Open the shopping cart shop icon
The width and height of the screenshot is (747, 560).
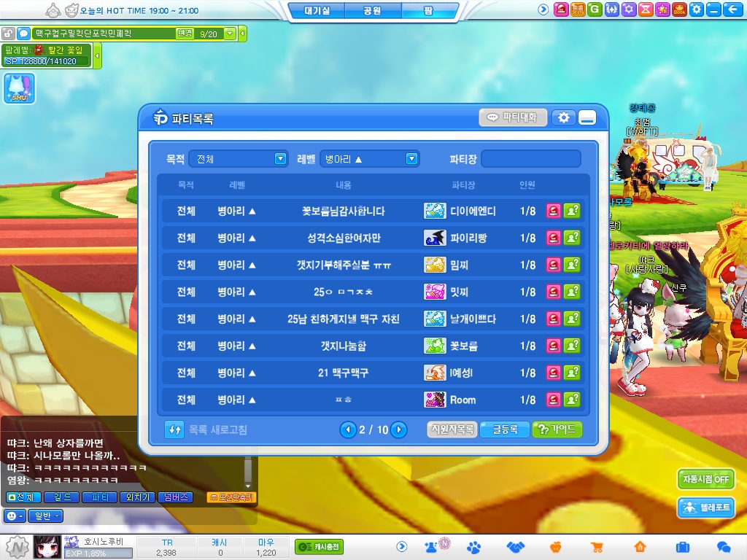[x=597, y=547]
